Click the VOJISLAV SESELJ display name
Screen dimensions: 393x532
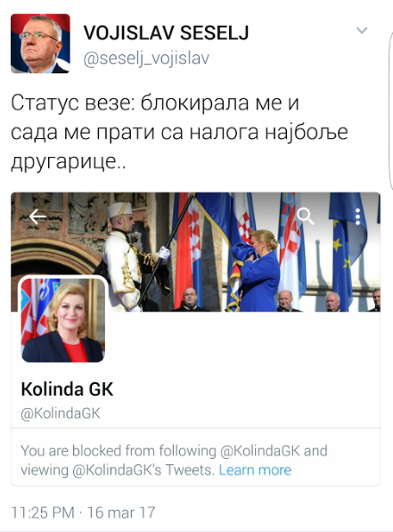[x=167, y=33]
